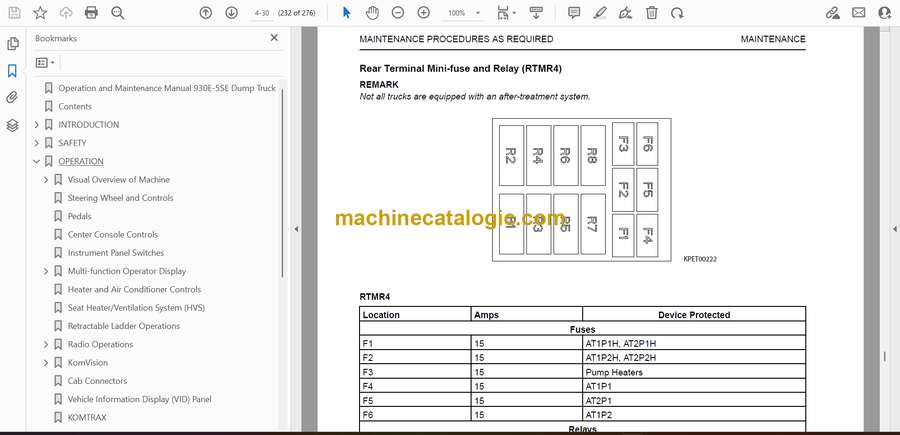Click the 'Rear Terminal Mini-fuse and Relay (RTMR4)' heading

coord(460,68)
